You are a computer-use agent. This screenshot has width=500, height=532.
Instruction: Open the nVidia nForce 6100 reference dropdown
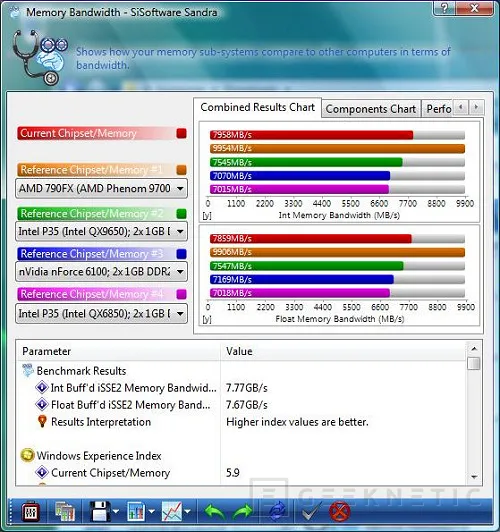tap(101, 272)
